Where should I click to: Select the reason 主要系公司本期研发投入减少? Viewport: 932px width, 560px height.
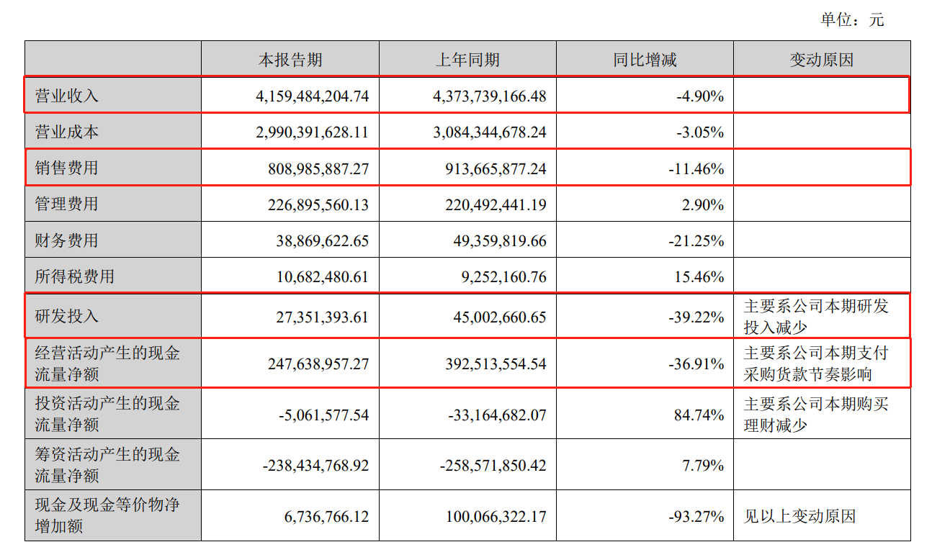tap(816, 316)
